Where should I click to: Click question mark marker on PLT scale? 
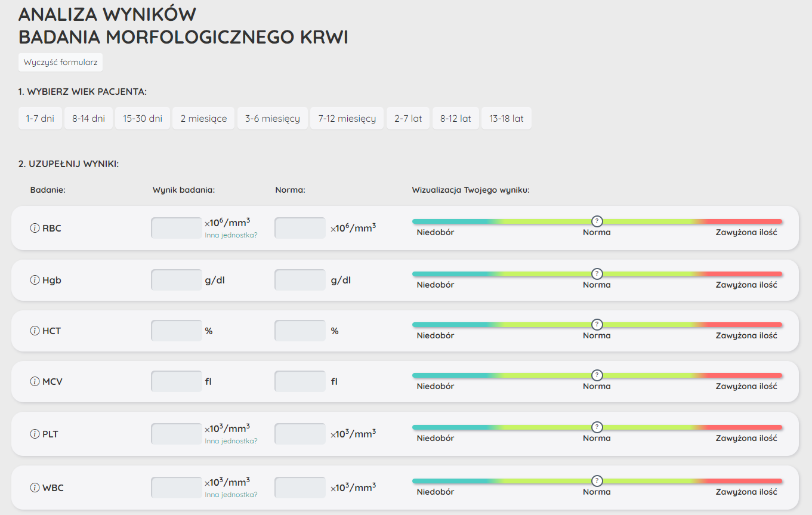point(597,427)
